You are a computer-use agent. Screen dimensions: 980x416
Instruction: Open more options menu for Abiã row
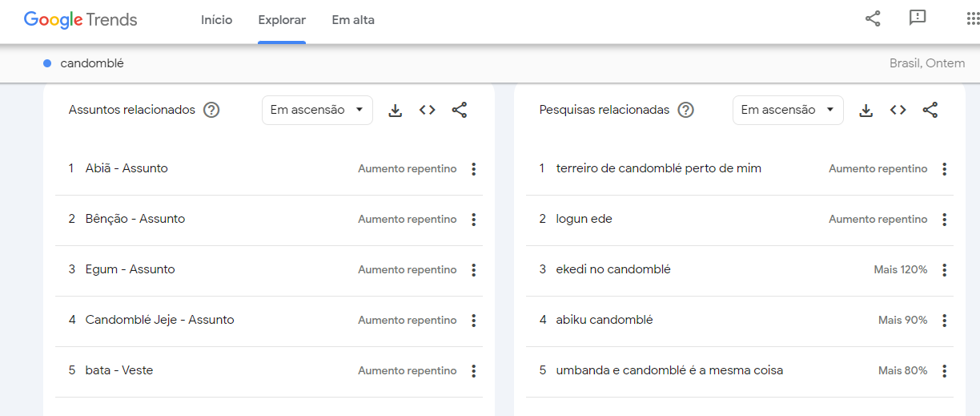[x=474, y=169]
